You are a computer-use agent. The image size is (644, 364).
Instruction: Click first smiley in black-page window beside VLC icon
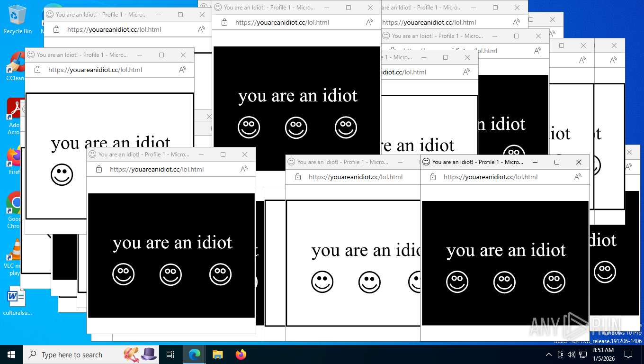[x=124, y=274]
